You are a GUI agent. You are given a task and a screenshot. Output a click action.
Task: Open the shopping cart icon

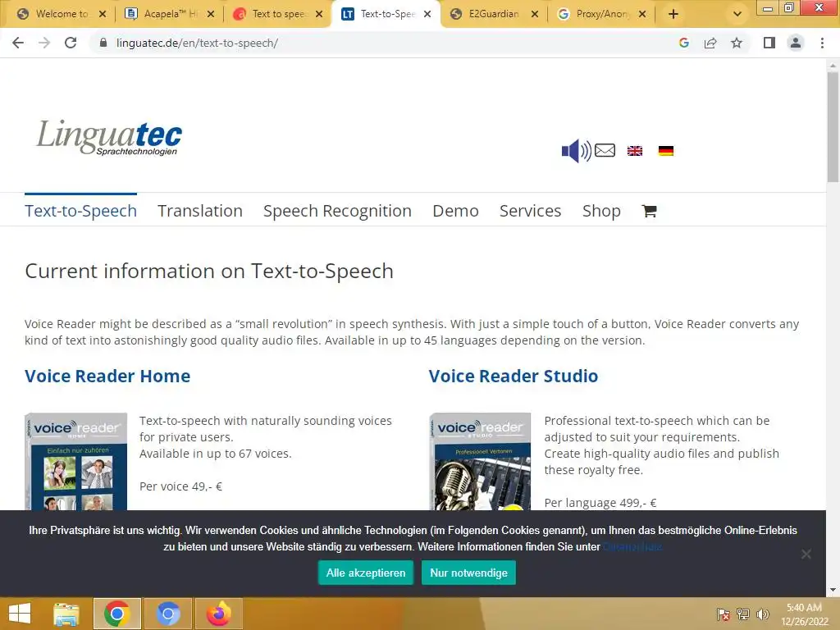[650, 211]
